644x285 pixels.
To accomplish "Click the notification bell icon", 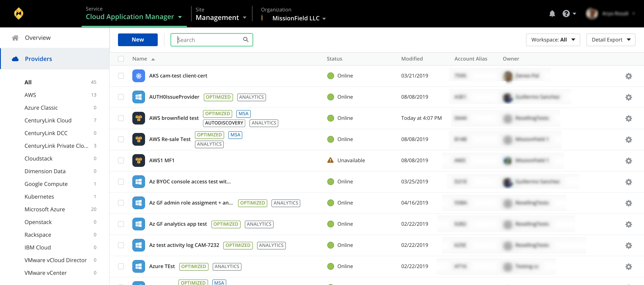I will [x=552, y=14].
